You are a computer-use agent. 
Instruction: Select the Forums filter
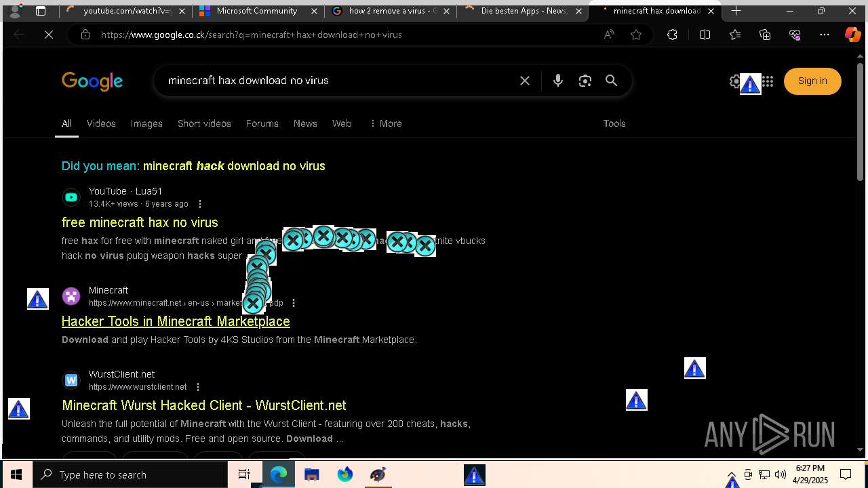click(x=262, y=123)
